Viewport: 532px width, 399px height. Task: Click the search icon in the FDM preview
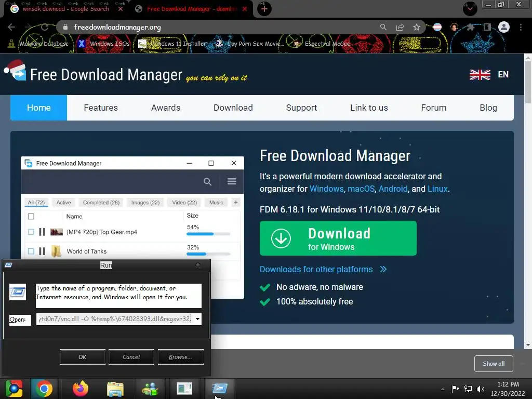[x=207, y=181]
